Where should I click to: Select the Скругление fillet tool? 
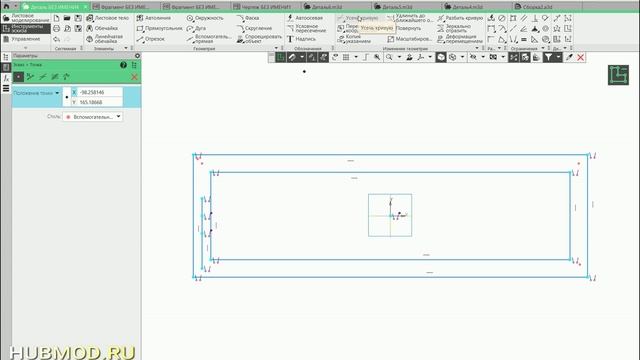[254, 28]
